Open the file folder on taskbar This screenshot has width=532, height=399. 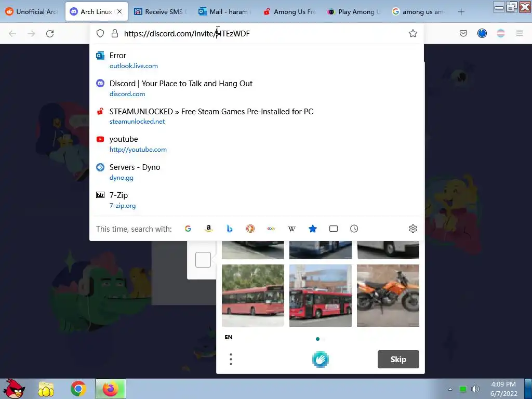click(46, 389)
